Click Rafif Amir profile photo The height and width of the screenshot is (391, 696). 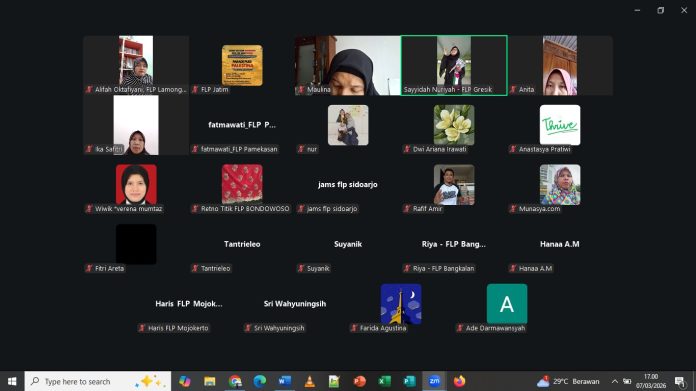(x=454, y=185)
